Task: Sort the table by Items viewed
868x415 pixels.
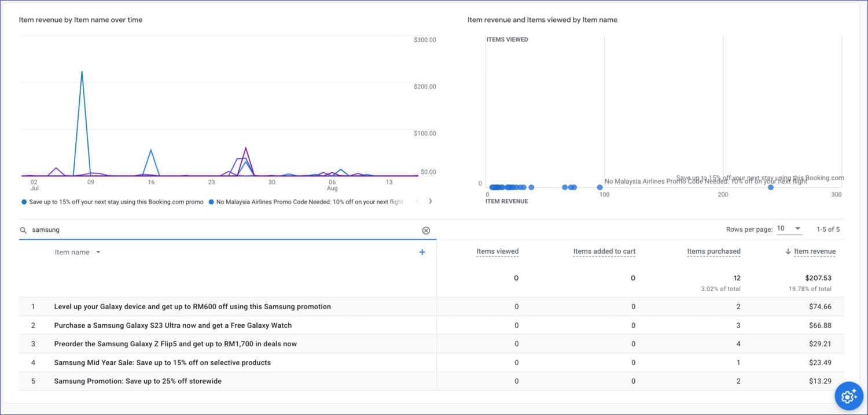Action: click(497, 251)
